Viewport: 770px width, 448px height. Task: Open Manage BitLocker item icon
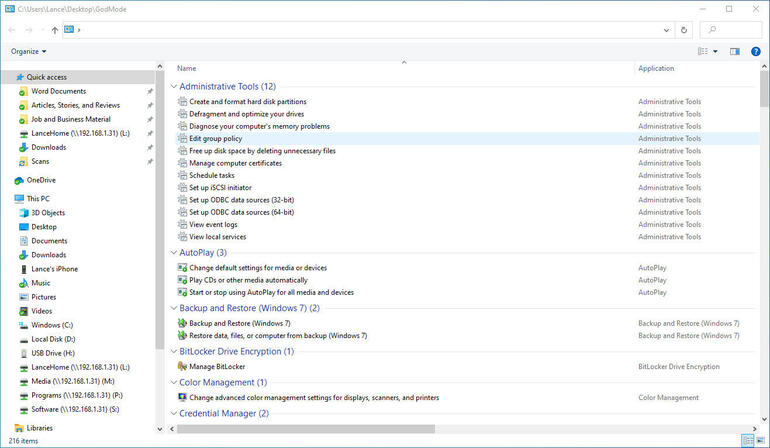182,367
